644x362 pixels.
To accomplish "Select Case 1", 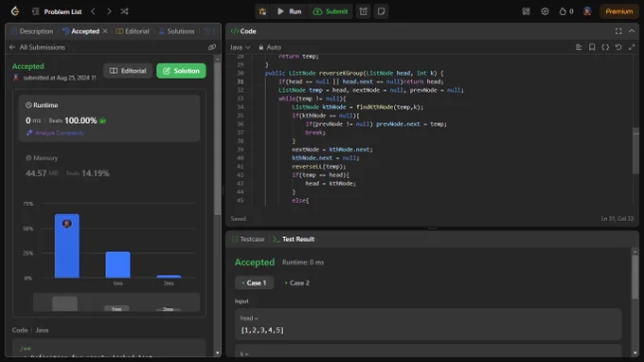I will pos(254,282).
